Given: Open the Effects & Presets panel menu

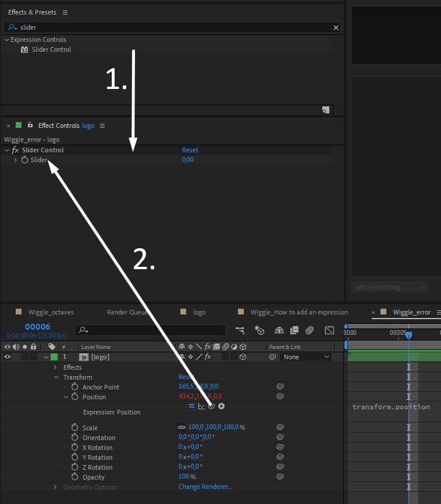Looking at the screenshot, I should coord(65,12).
